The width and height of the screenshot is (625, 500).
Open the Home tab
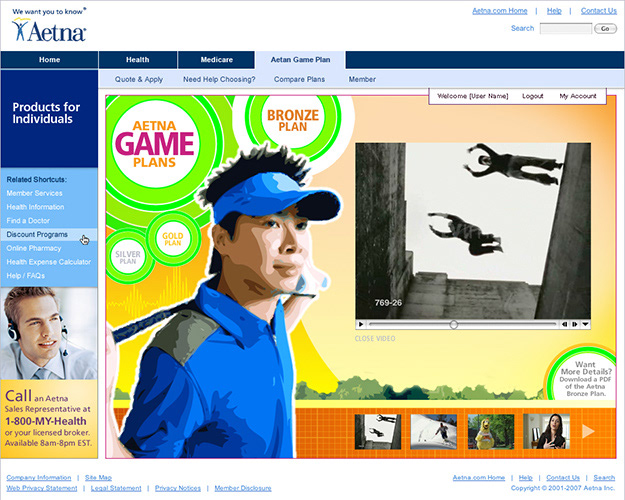click(x=49, y=60)
